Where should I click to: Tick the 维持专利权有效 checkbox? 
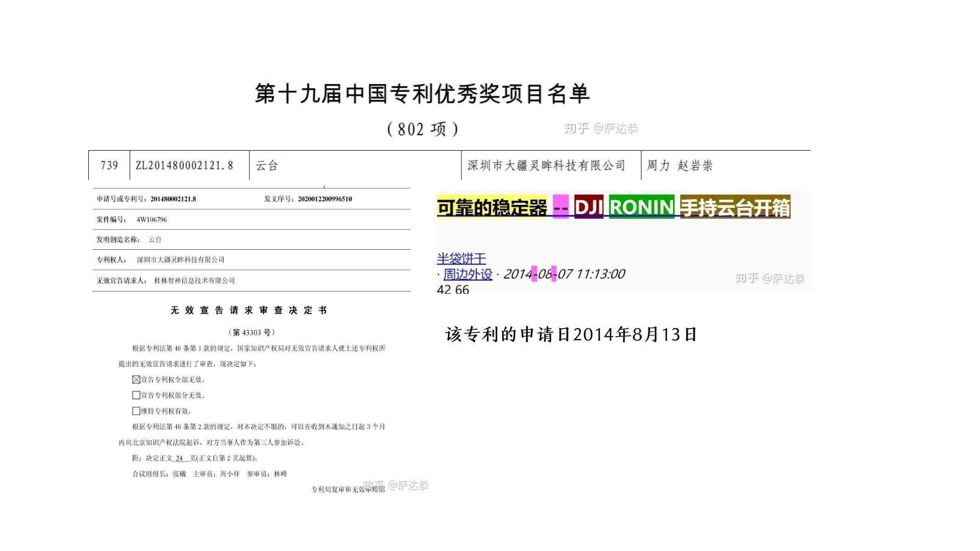136,410
